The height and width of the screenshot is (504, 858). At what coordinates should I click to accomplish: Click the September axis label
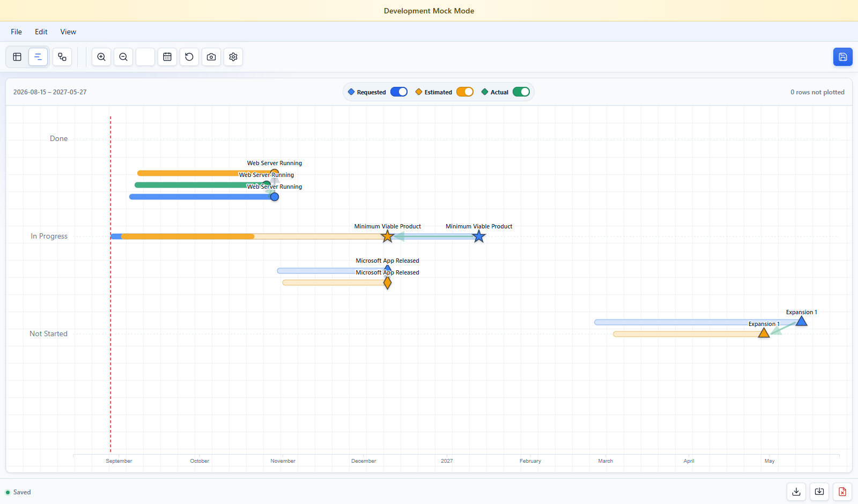[x=119, y=461]
